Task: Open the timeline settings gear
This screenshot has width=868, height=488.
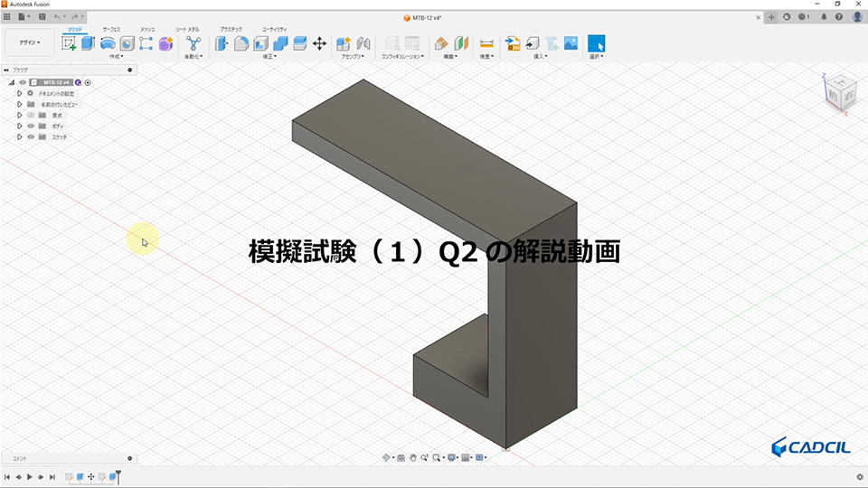Action: coord(860,477)
